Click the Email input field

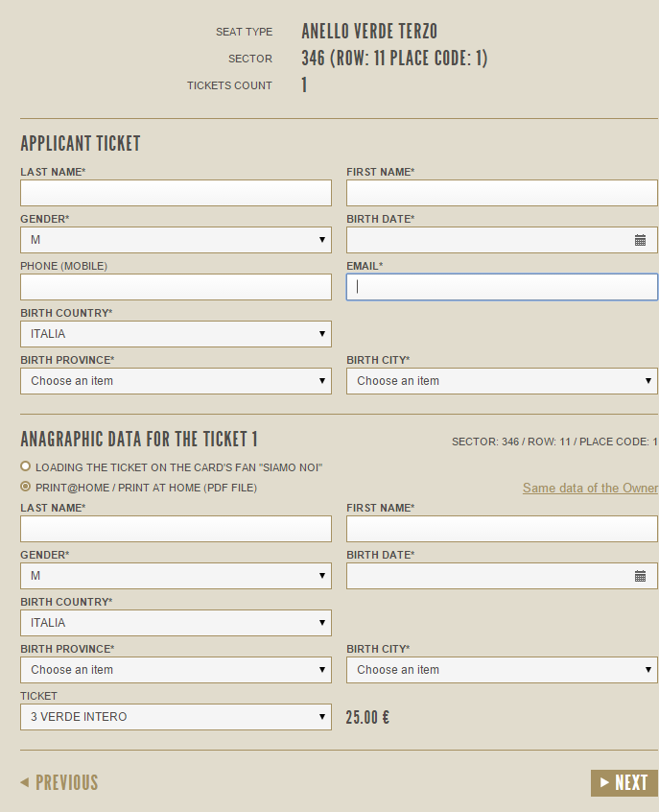tap(502, 287)
